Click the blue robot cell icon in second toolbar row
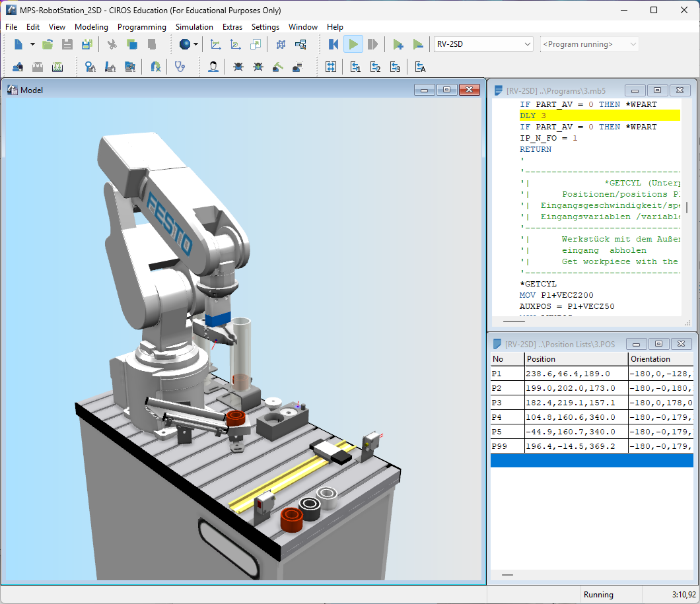700x604 pixels. 18,67
